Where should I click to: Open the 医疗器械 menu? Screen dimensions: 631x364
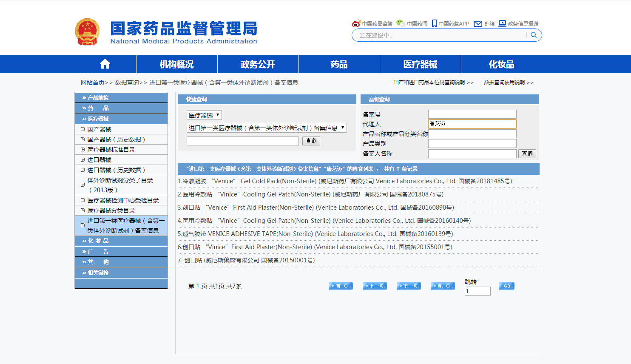click(421, 64)
